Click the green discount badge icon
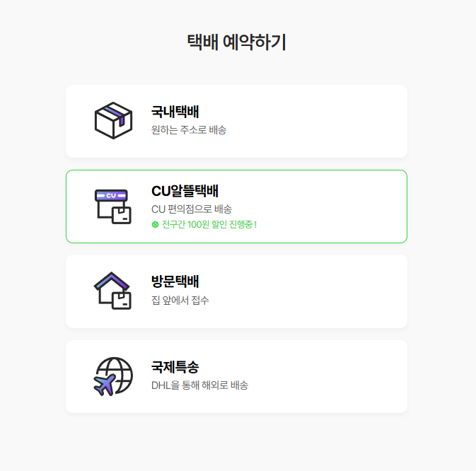This screenshot has height=471, width=476. [155, 225]
